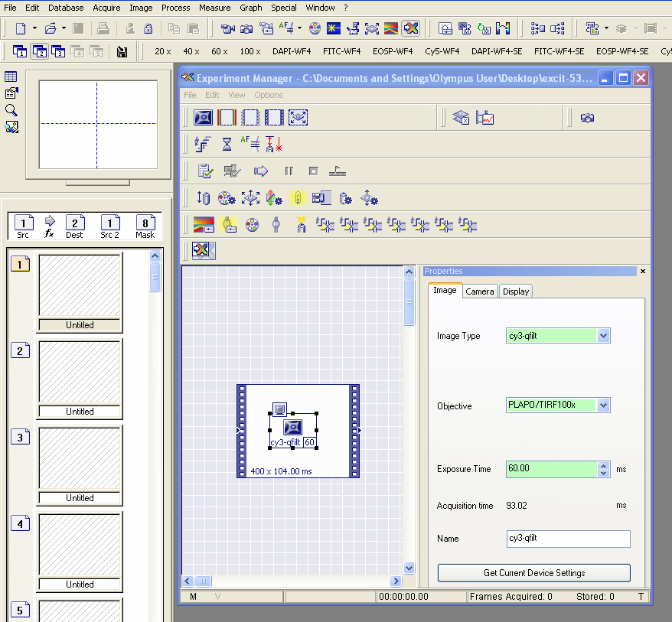Click the save floppy disk icon
Viewport: 672px width, 622px height.
(122, 52)
